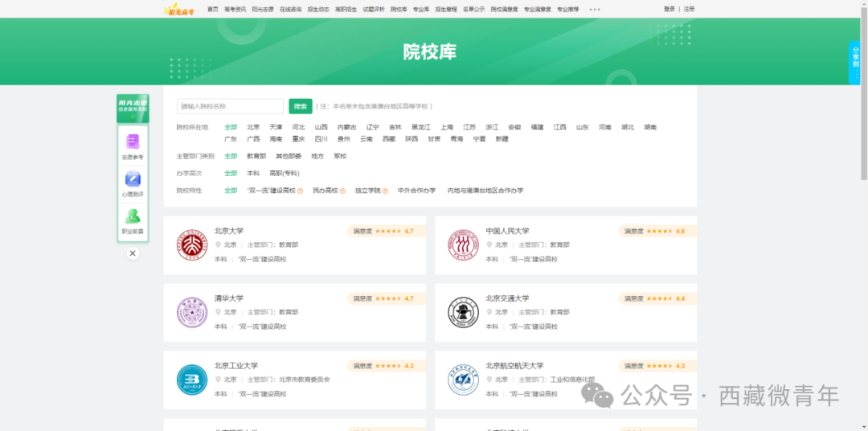This screenshot has width=868, height=431.
Task: Click the 请输入院校名称 search input field
Action: pos(231,106)
